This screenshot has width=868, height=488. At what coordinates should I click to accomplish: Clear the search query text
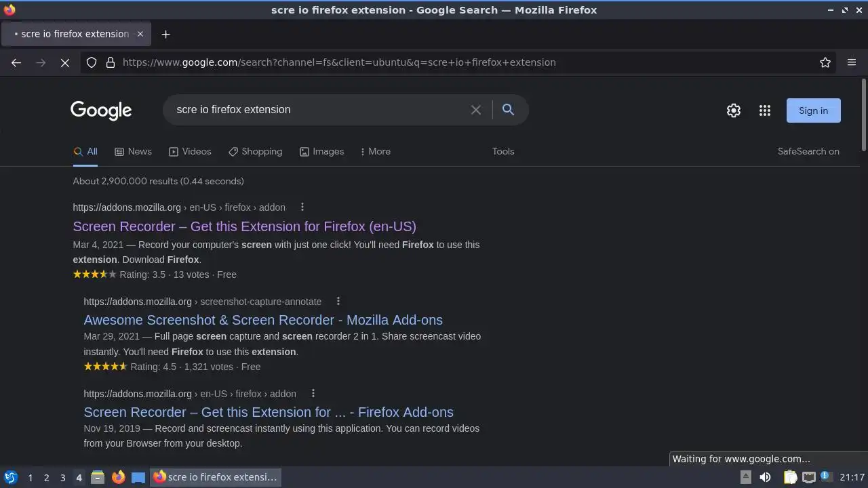(476, 110)
